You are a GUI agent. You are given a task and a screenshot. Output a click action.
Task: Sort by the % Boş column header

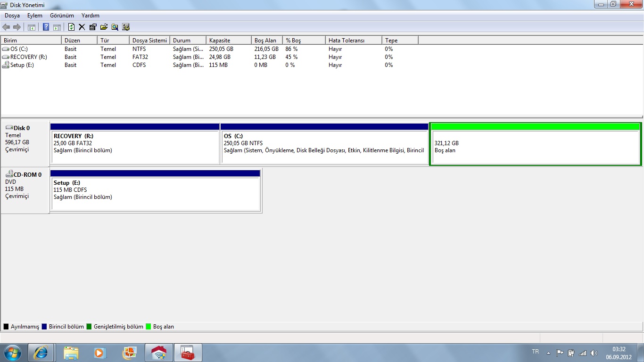click(304, 41)
